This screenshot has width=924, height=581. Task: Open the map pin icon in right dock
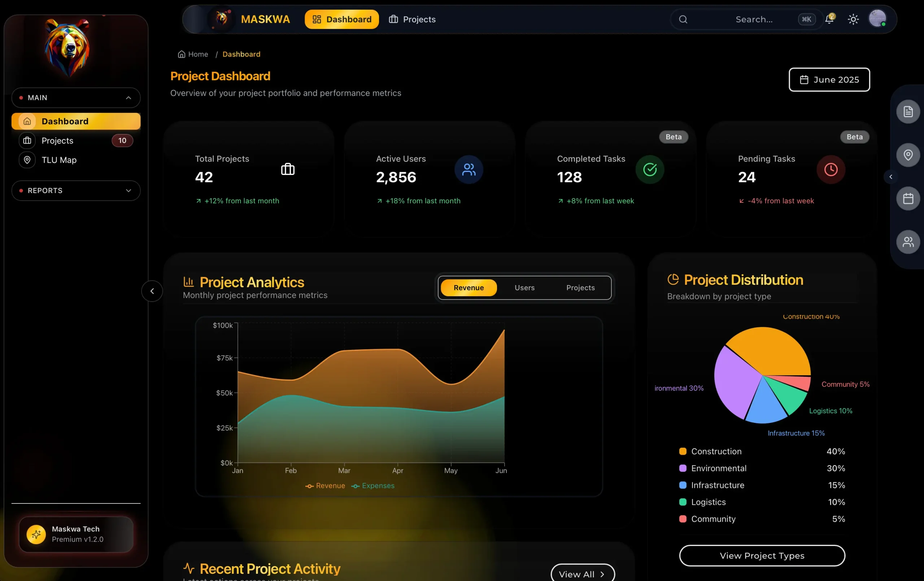[908, 155]
